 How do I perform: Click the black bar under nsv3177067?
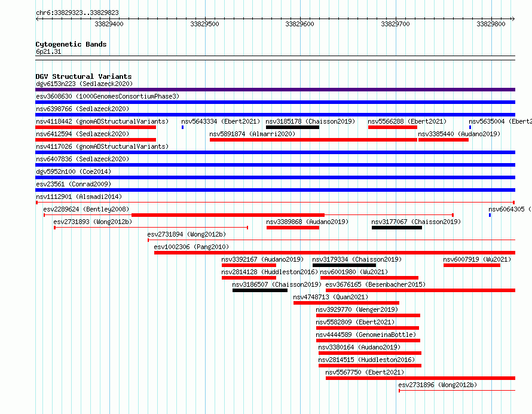coord(397,228)
